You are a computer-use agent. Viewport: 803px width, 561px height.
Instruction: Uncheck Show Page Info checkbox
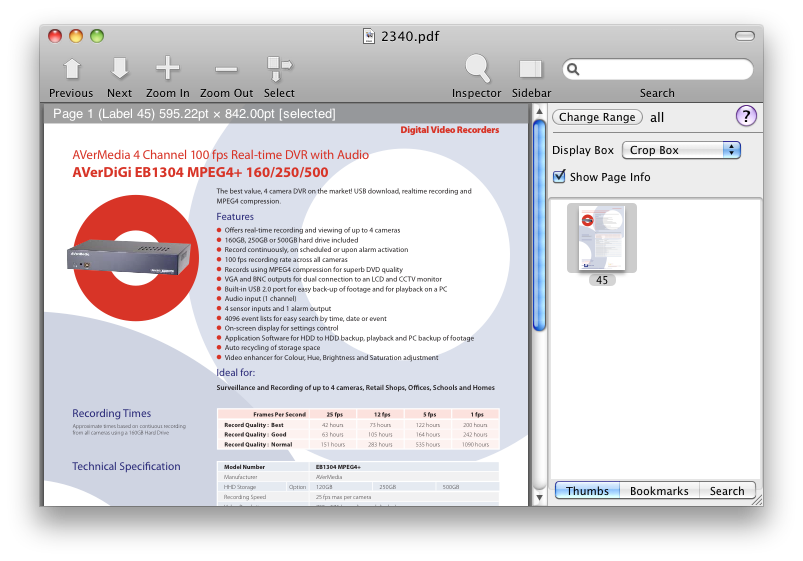point(559,176)
